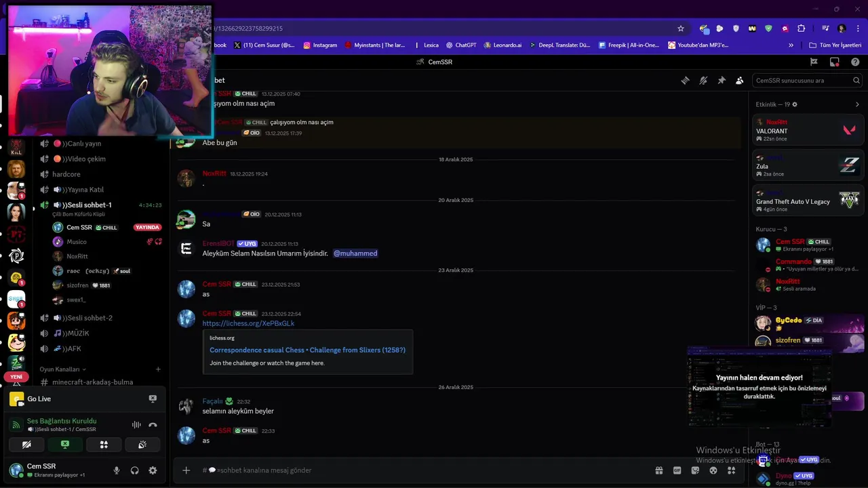This screenshot has width=868, height=488.
Task: Open voice noise suppression waveform icon
Action: 136,425
